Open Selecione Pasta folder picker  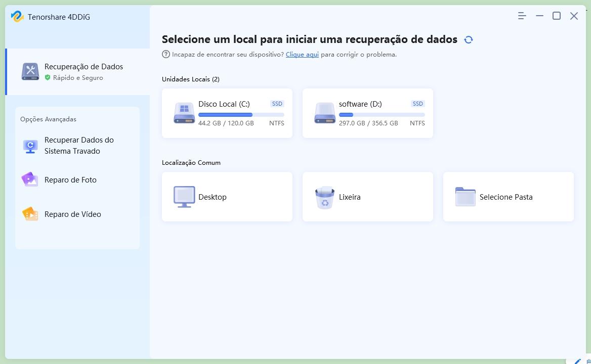tap(508, 197)
